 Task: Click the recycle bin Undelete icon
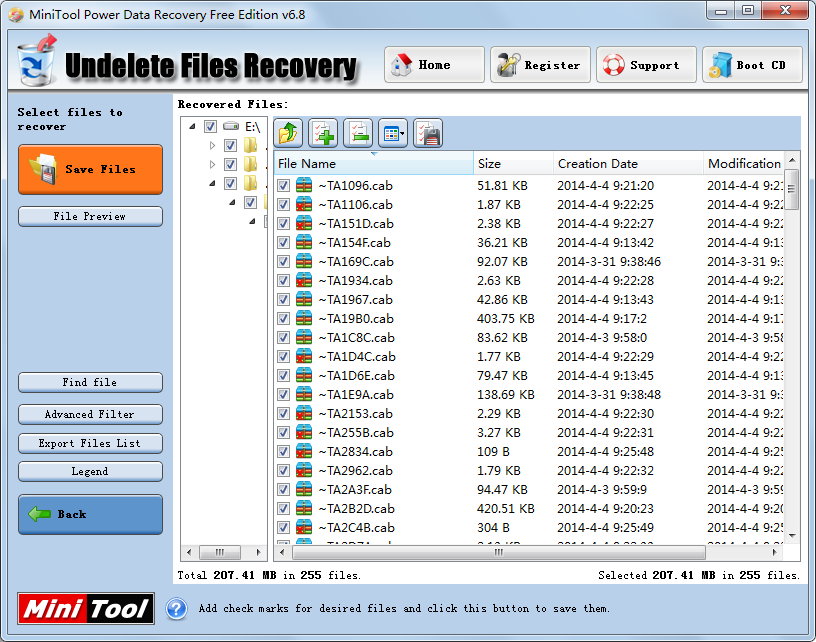36,61
